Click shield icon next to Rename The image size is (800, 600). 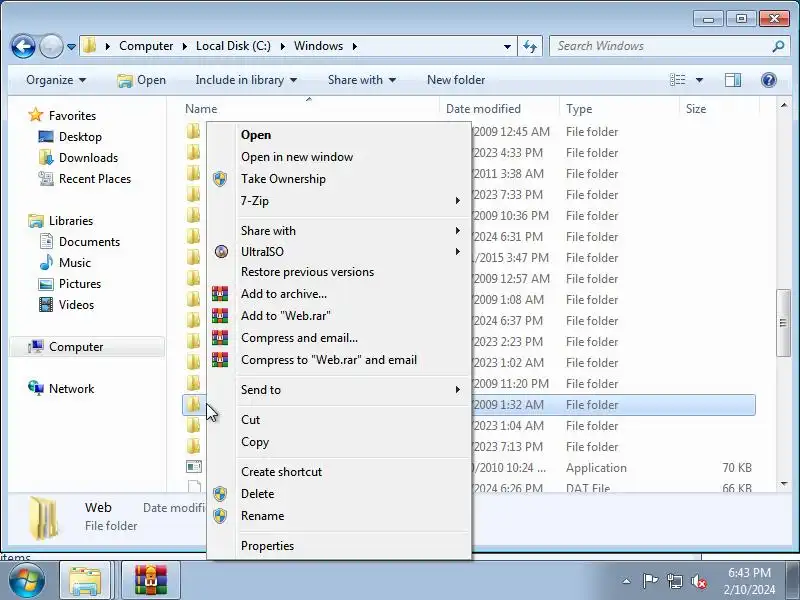point(220,516)
